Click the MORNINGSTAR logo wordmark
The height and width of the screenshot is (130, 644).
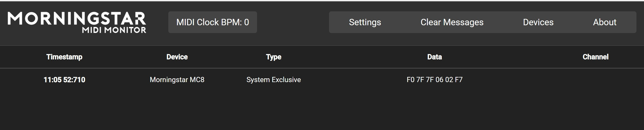[76, 19]
